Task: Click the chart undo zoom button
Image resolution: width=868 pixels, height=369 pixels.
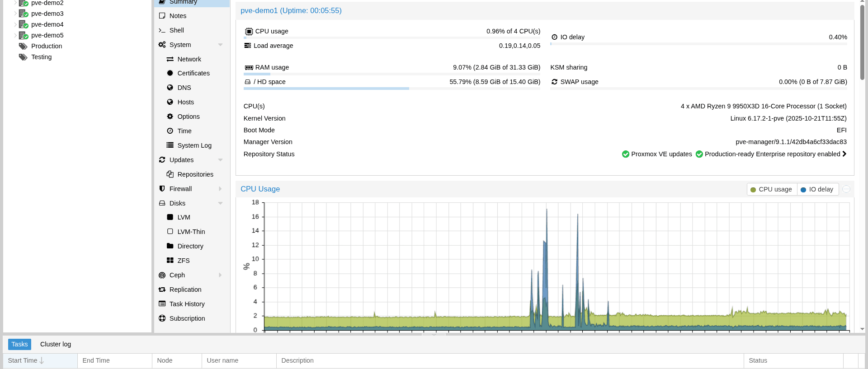Action: click(x=846, y=189)
